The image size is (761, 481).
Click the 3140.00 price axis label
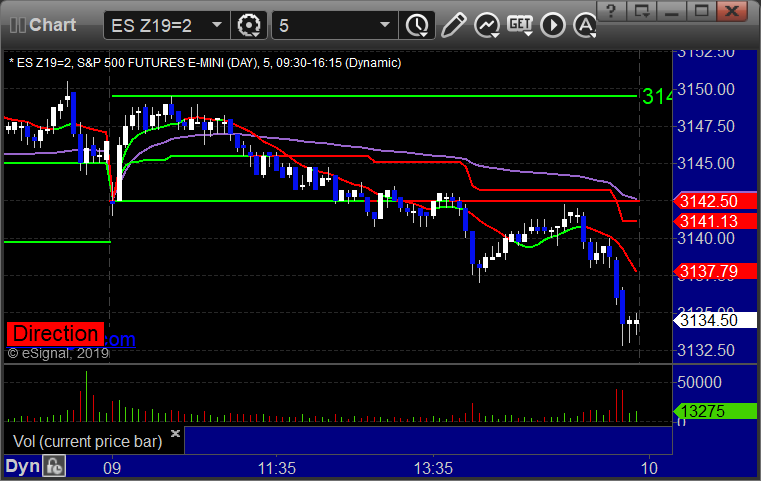[706, 238]
